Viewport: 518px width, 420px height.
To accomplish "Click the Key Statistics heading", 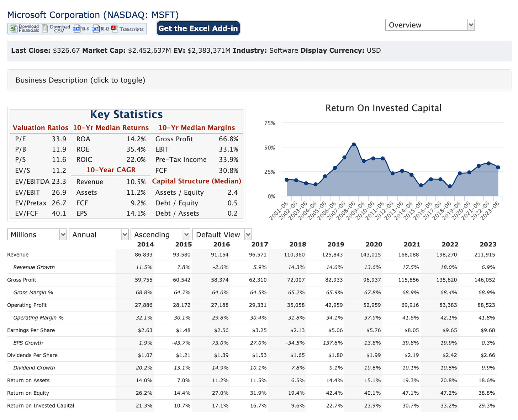I will click(126, 115).
